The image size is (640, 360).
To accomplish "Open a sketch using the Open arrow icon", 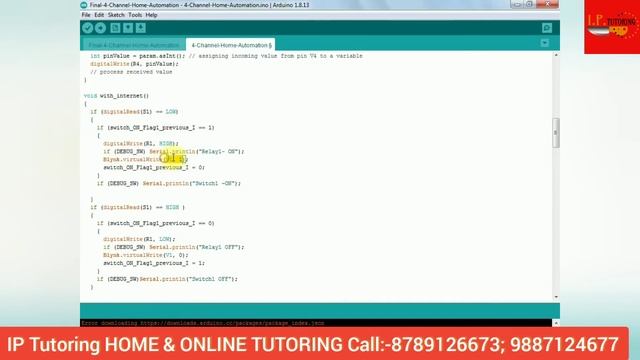I will tap(128, 28).
